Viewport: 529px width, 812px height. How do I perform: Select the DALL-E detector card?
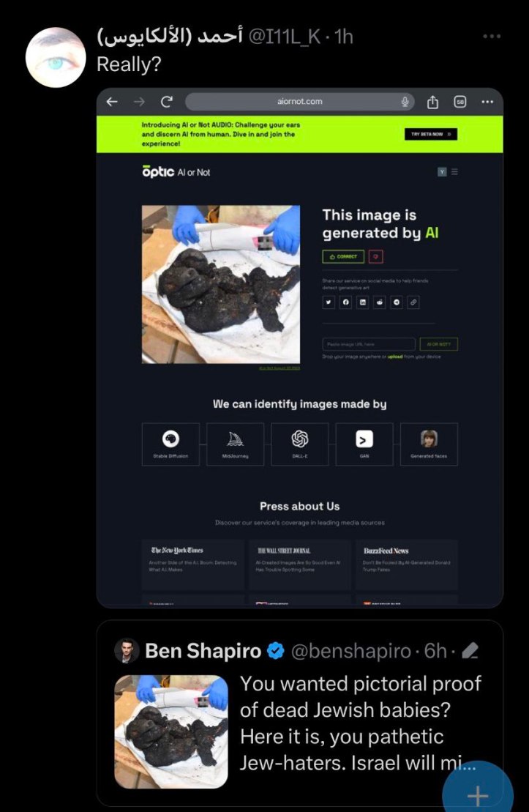(300, 444)
